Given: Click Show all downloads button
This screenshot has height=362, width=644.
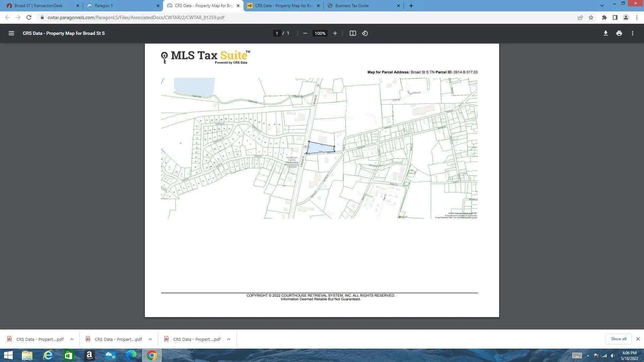Looking at the screenshot, I should [618, 339].
